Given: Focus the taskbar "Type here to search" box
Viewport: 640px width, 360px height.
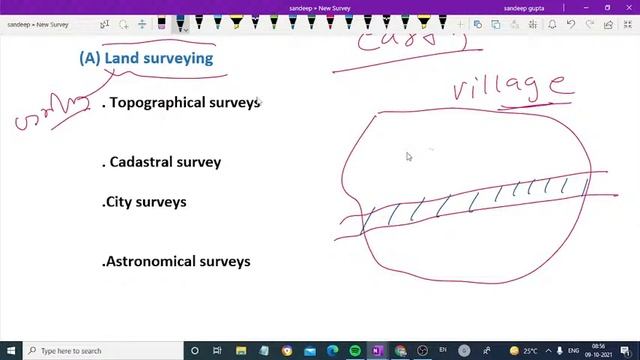Looking at the screenshot, I should tap(103, 351).
